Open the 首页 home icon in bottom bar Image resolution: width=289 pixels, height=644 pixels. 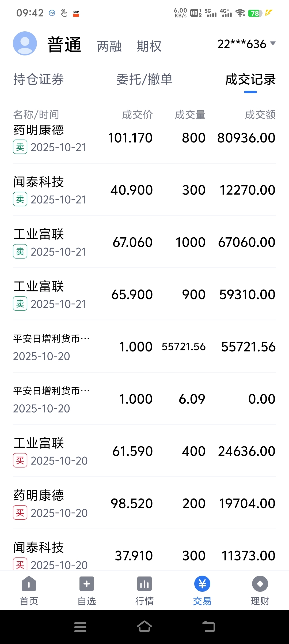coord(29,583)
